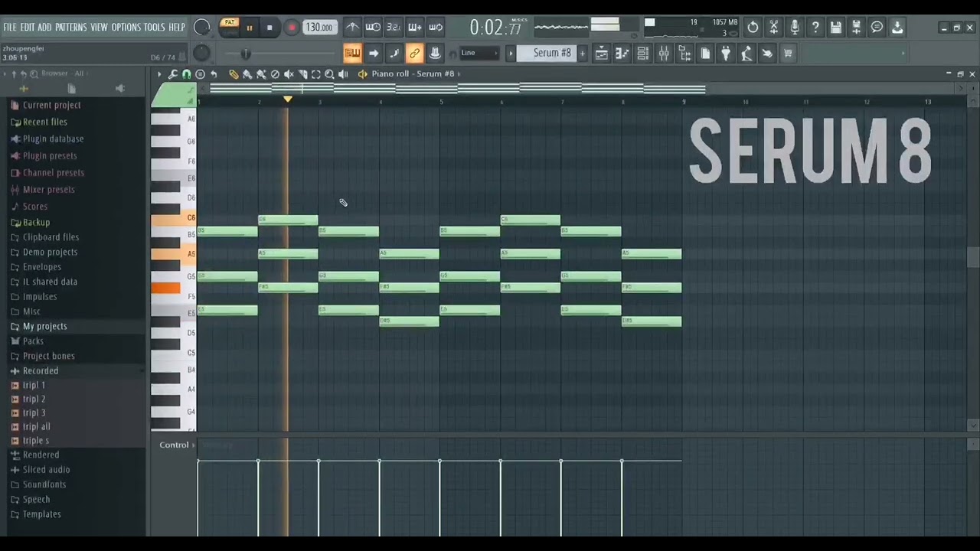The image size is (980, 551).
Task: Toggle the browser panel icon
Action: pyautogui.click(x=684, y=53)
